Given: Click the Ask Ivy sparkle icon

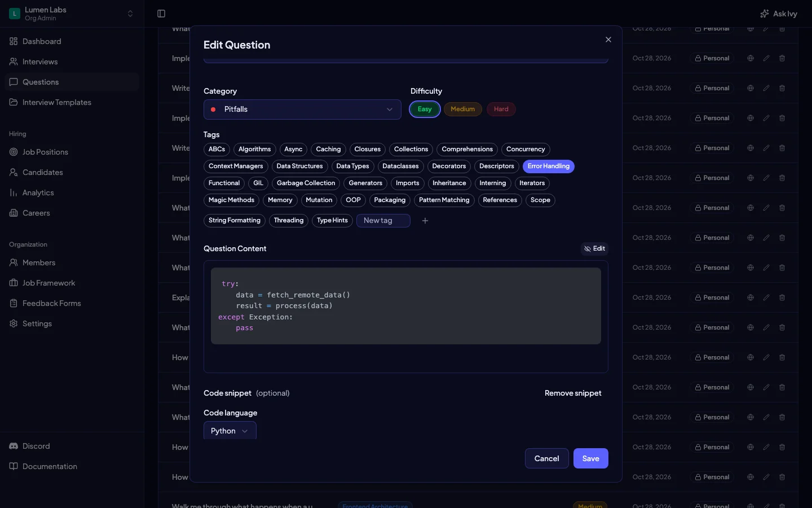Looking at the screenshot, I should pyautogui.click(x=765, y=14).
